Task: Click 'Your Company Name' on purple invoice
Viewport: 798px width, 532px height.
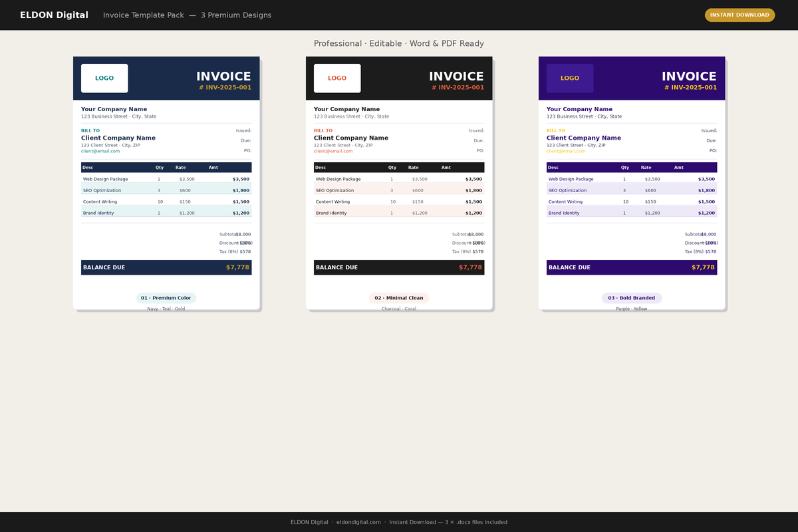Action: coord(579,109)
